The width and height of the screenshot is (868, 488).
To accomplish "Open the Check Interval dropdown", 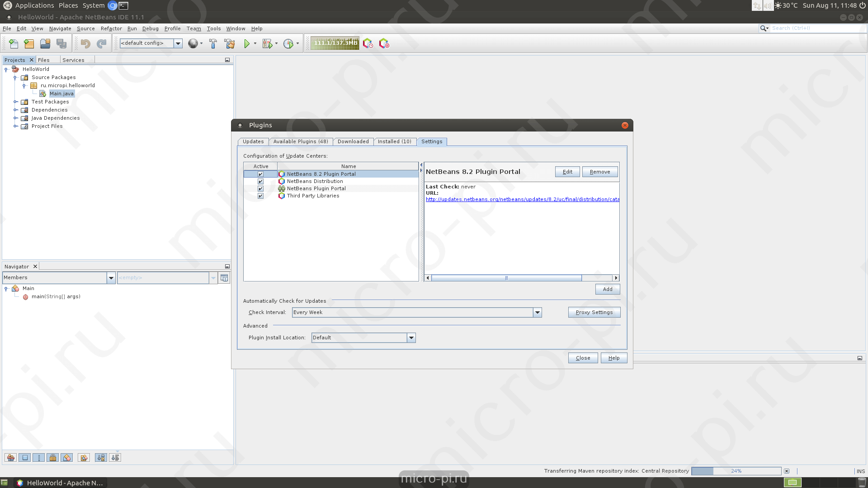I will coord(537,312).
